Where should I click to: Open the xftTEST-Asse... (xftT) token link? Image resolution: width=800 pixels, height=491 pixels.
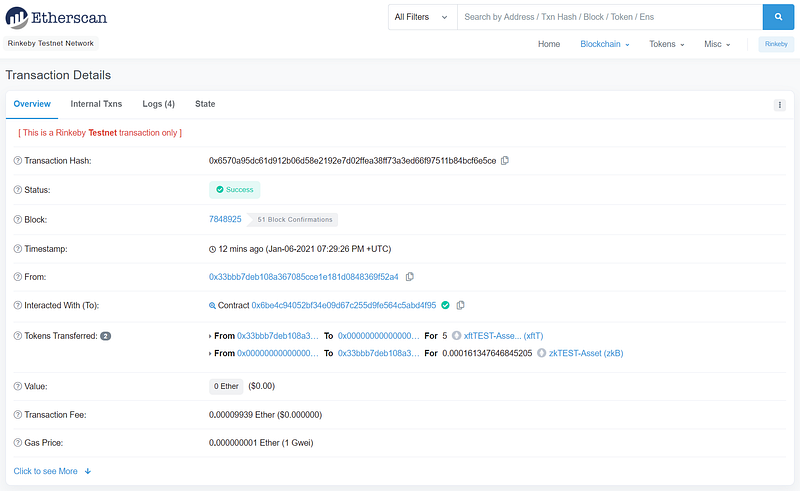tap(504, 336)
